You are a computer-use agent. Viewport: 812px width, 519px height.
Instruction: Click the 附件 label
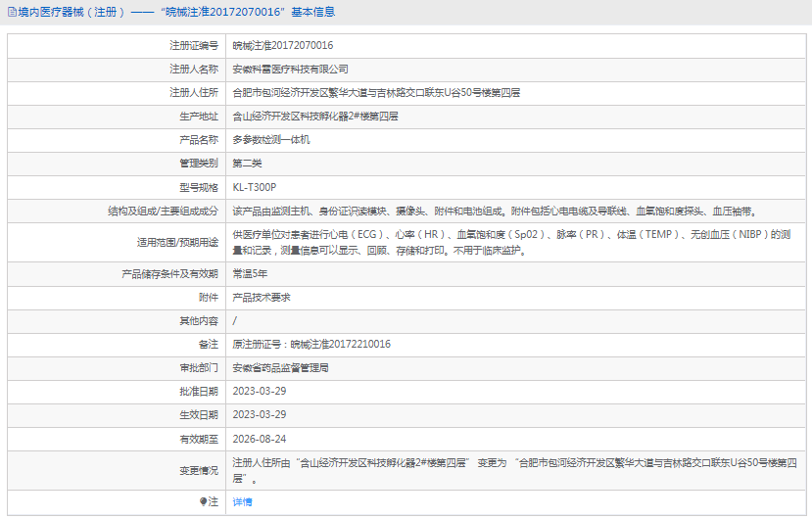pos(209,298)
